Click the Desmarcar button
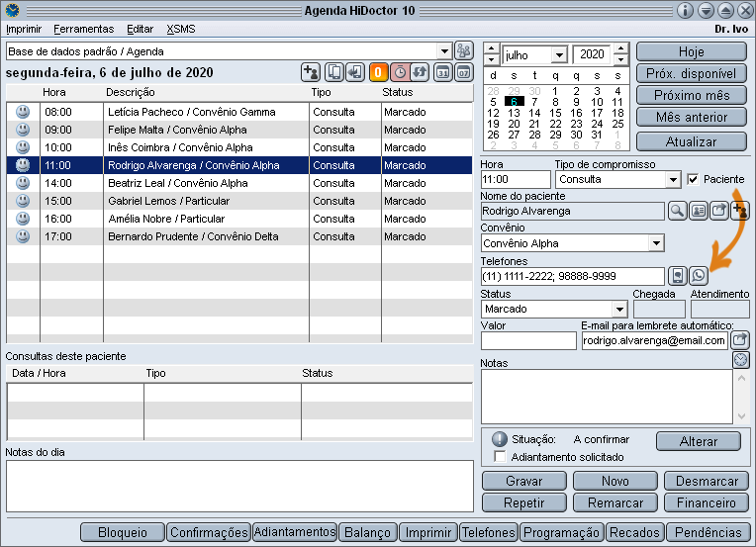The image size is (756, 547). (x=707, y=481)
